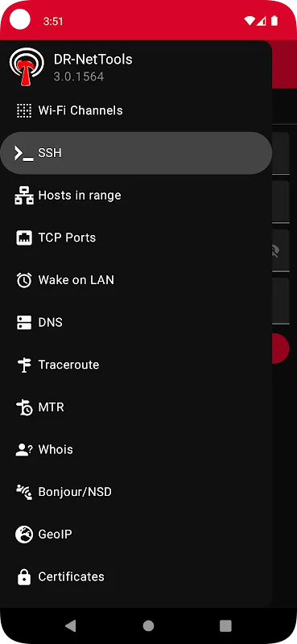Click the Whois person-question icon
The image size is (297, 644).
click(x=24, y=450)
